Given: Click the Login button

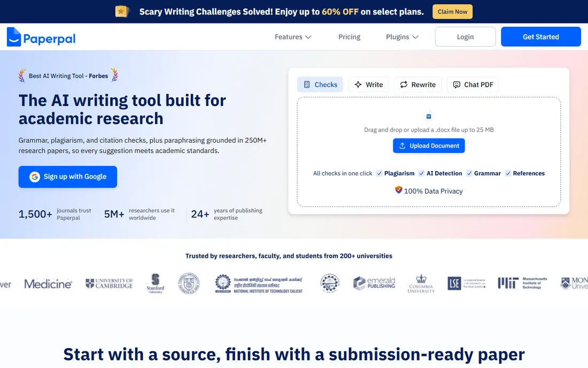Looking at the screenshot, I should (466, 37).
